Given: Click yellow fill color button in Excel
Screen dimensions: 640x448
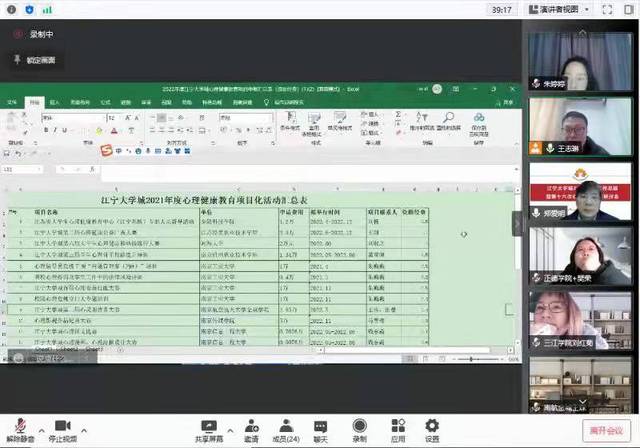Looking at the screenshot, I should [x=99, y=131].
